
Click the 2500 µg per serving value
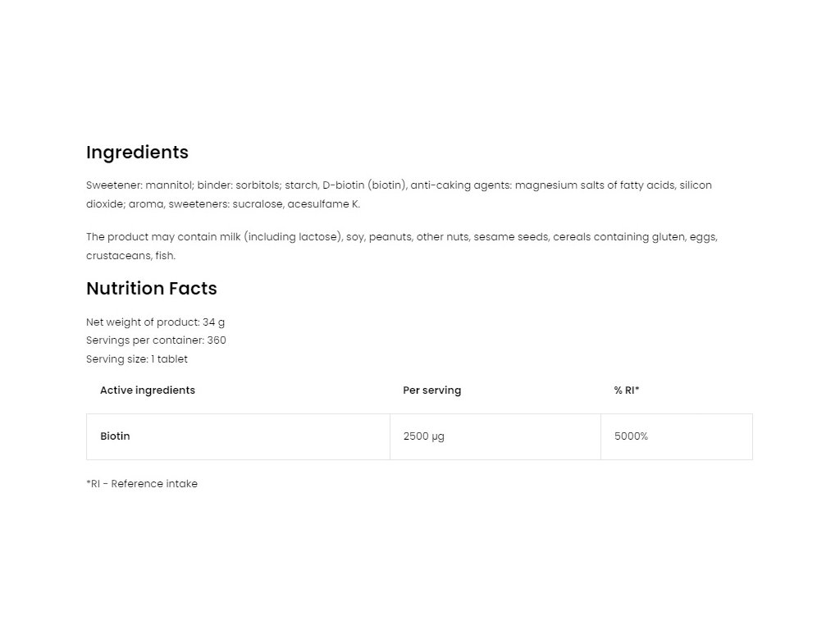click(424, 436)
